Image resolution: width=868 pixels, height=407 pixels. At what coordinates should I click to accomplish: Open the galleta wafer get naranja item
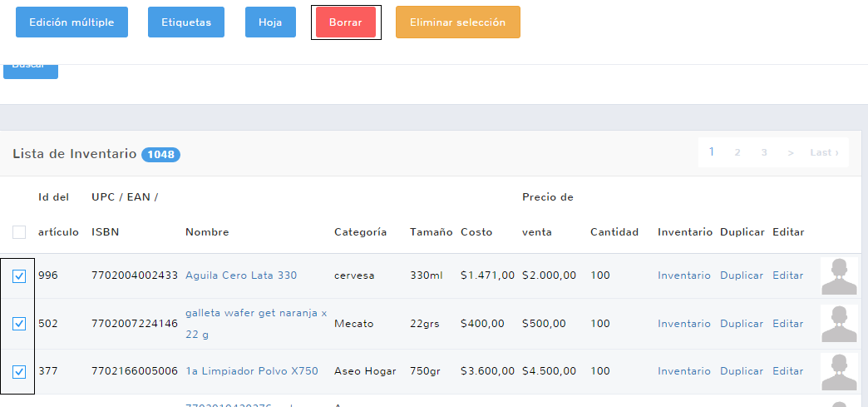click(x=256, y=324)
